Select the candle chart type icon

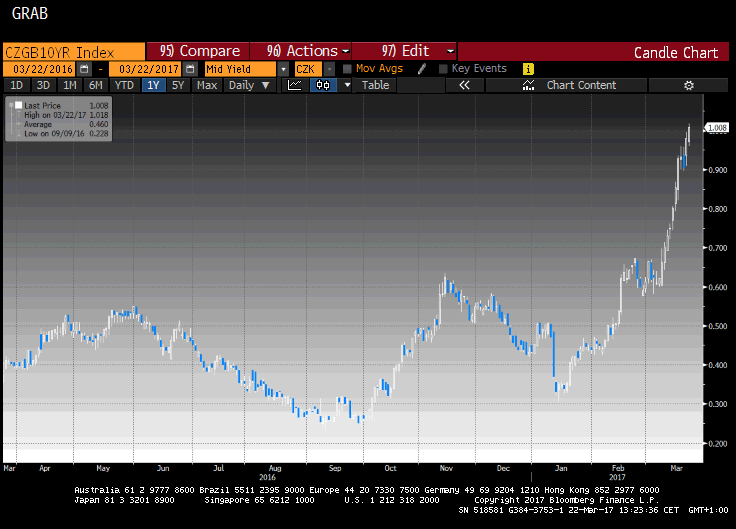pos(323,85)
